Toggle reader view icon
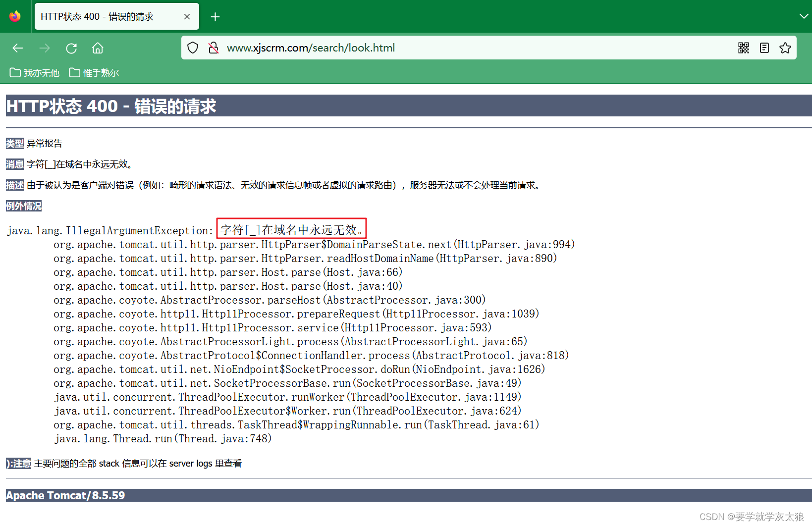The image size is (812, 526). pyautogui.click(x=764, y=48)
